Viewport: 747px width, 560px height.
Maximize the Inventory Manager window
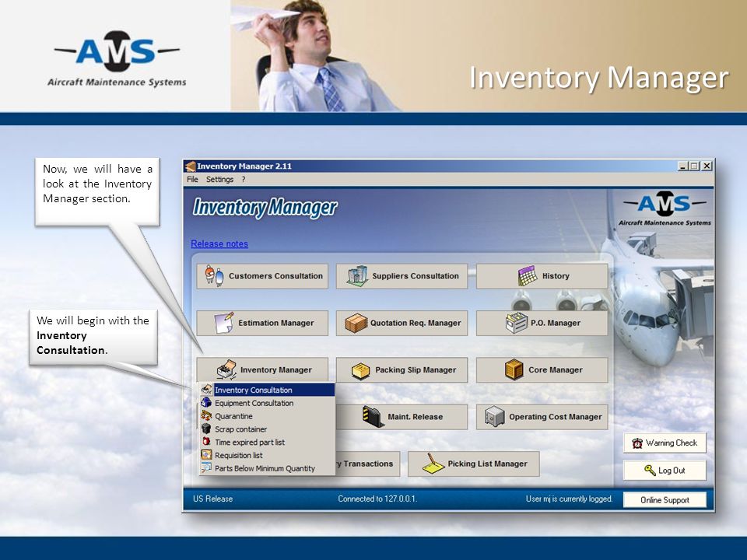pyautogui.click(x=694, y=166)
